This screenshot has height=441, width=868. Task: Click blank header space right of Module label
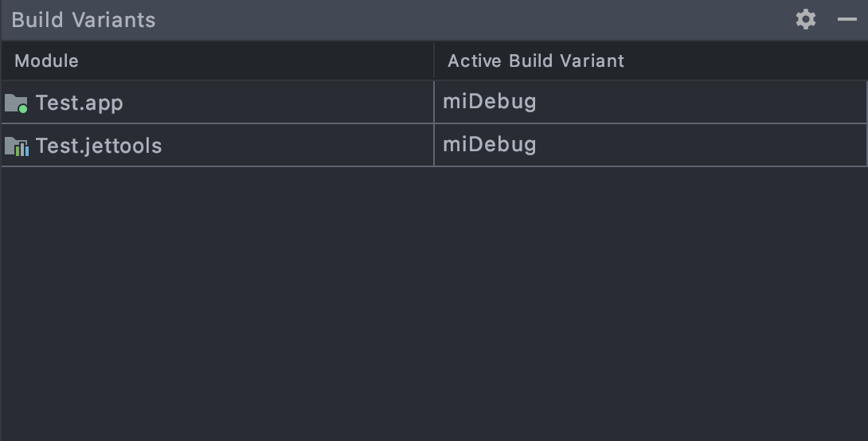255,61
